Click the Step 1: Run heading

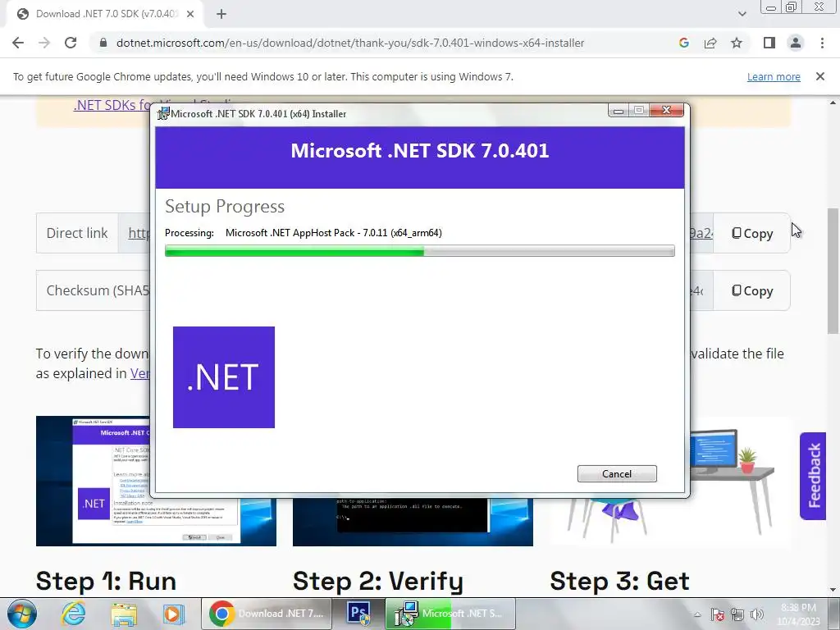point(106,582)
